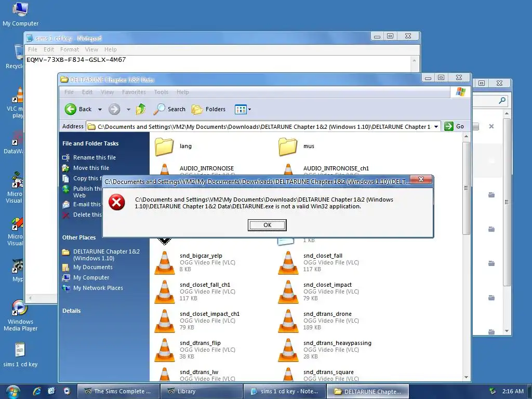Expand the Address bar dropdown

coord(436,127)
